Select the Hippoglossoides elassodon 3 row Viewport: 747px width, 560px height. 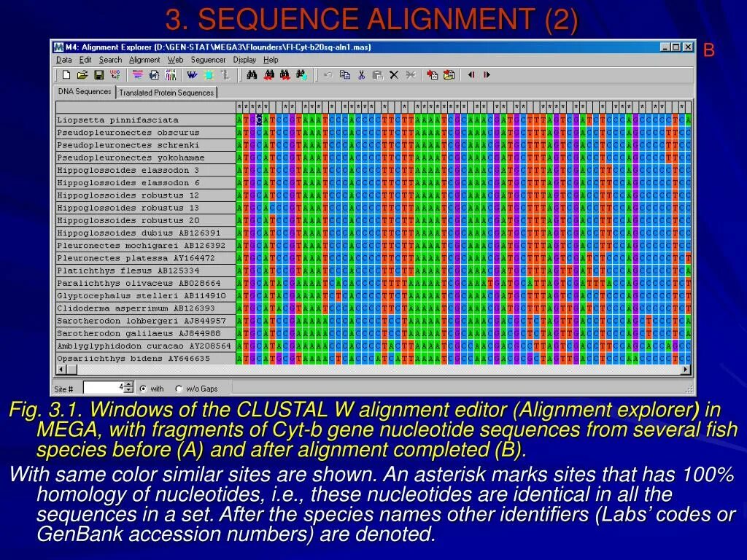[x=146, y=170]
